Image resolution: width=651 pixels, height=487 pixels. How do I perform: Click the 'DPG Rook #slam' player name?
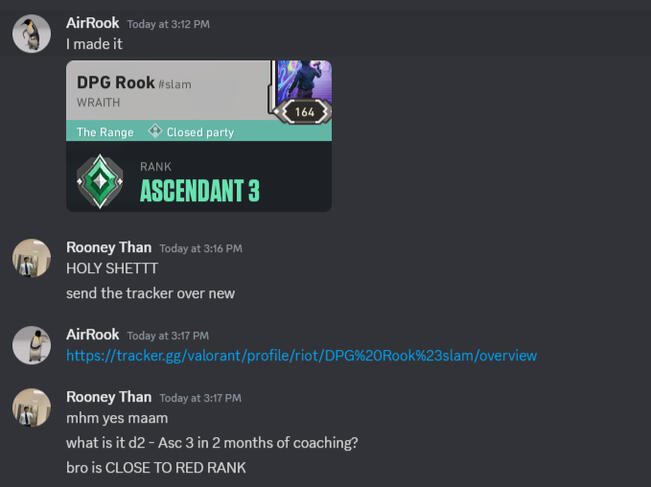[134, 83]
